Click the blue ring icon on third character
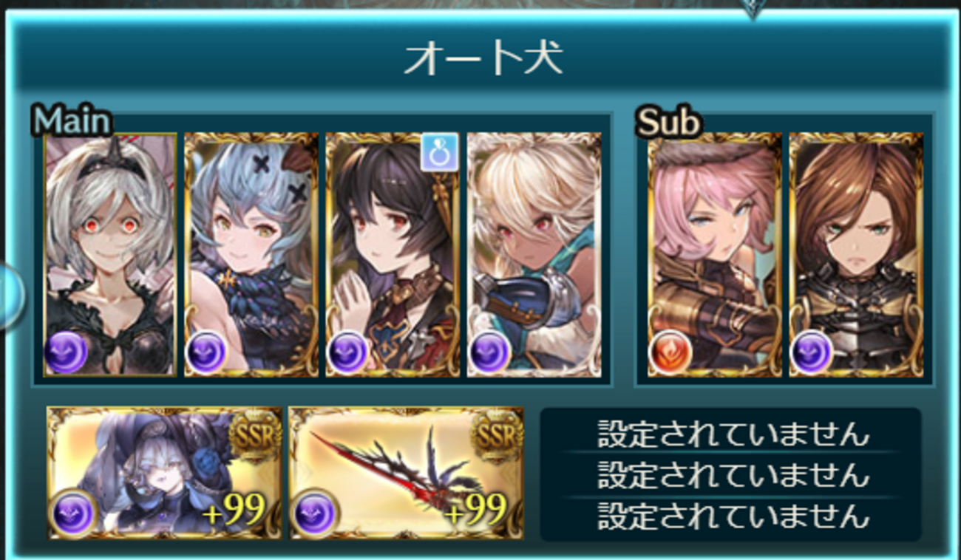 point(440,151)
